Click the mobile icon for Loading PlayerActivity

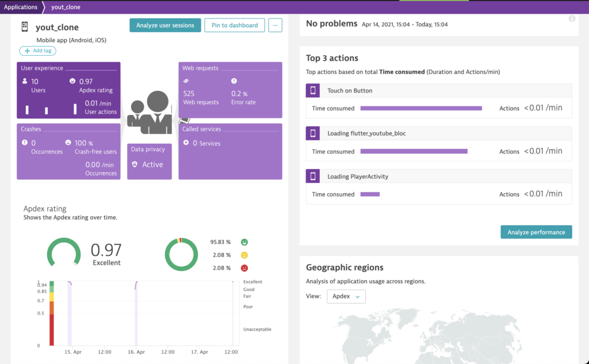click(x=313, y=176)
